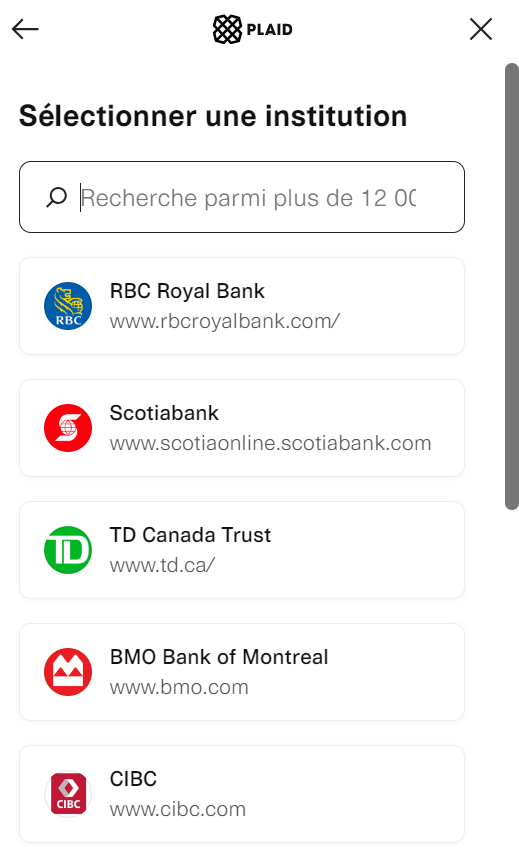Select TD Canada Trust

(x=242, y=550)
